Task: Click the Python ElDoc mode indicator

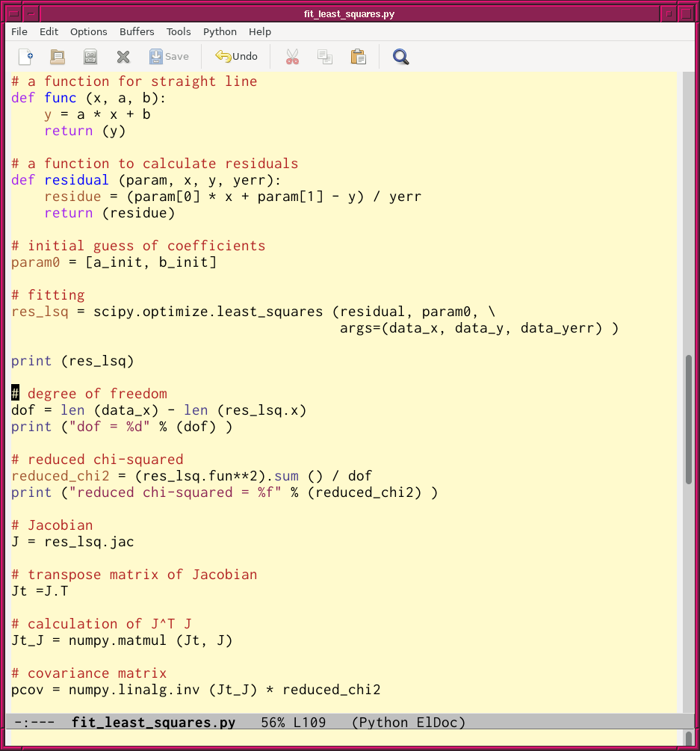Action: [x=408, y=723]
